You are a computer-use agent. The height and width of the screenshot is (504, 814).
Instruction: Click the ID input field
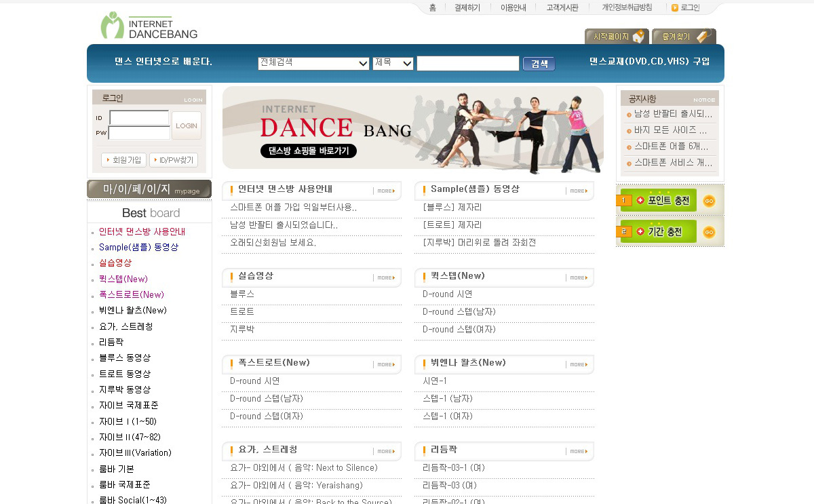pyautogui.click(x=139, y=118)
